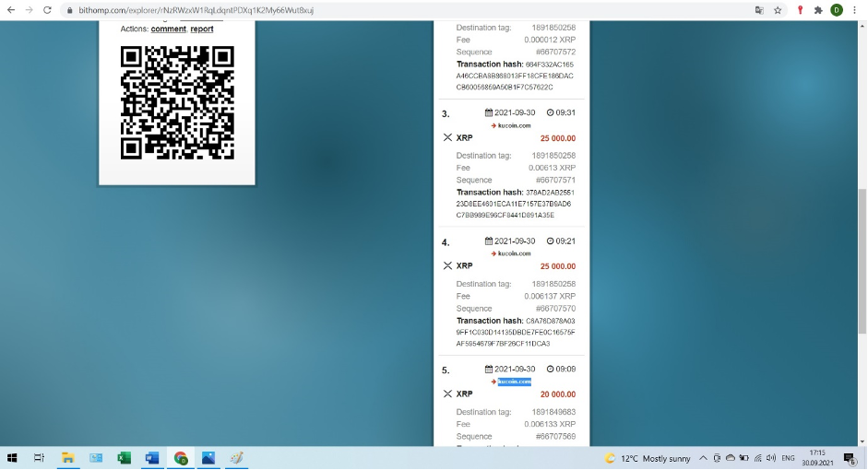Click the account QR code image

pos(177,103)
